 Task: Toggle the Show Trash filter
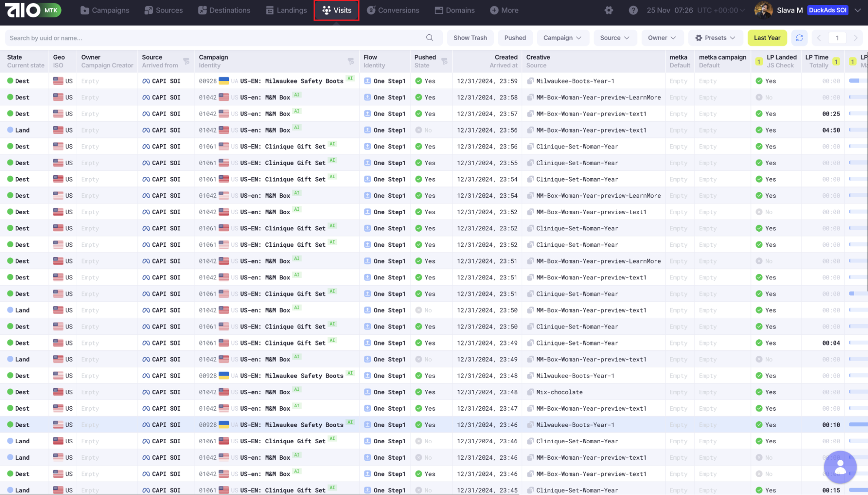tap(470, 38)
